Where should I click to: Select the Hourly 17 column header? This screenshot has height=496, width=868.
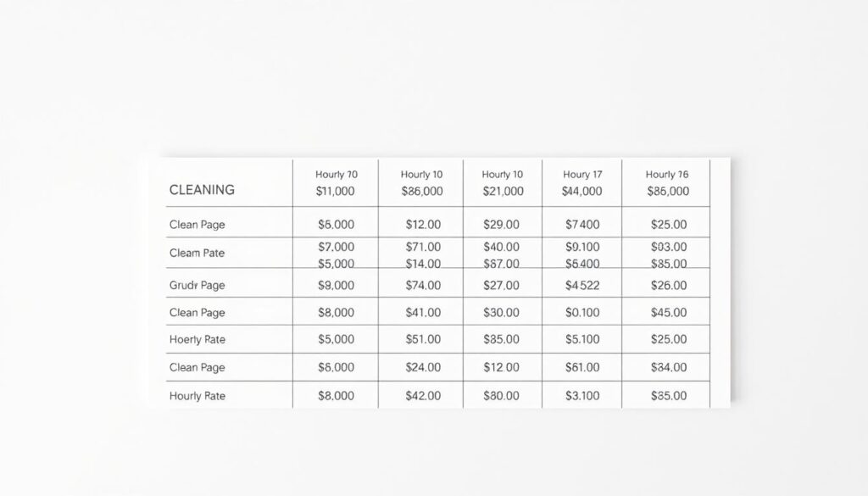[581, 174]
